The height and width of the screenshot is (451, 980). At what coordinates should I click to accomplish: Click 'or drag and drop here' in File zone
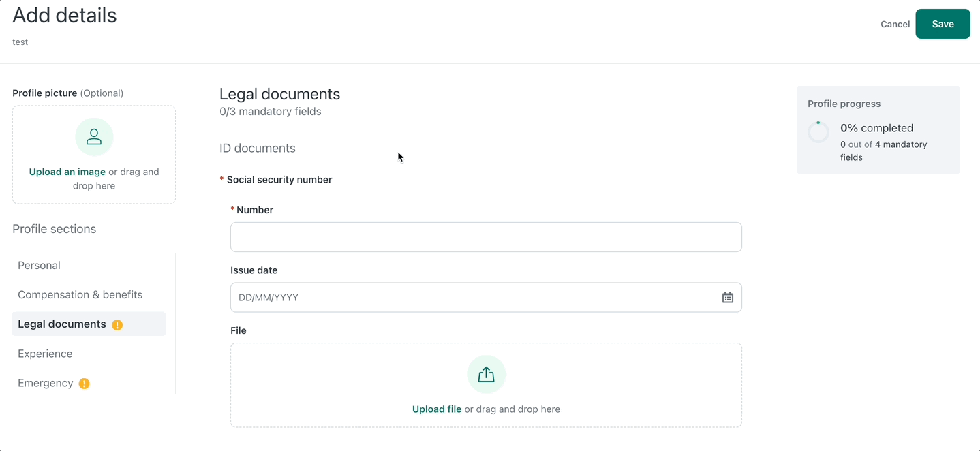(512, 409)
